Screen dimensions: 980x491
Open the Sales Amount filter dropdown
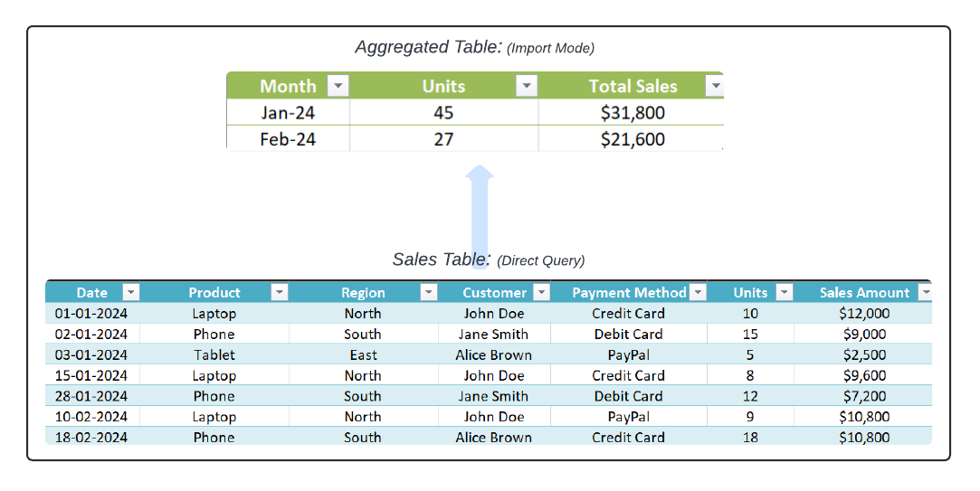tap(926, 292)
